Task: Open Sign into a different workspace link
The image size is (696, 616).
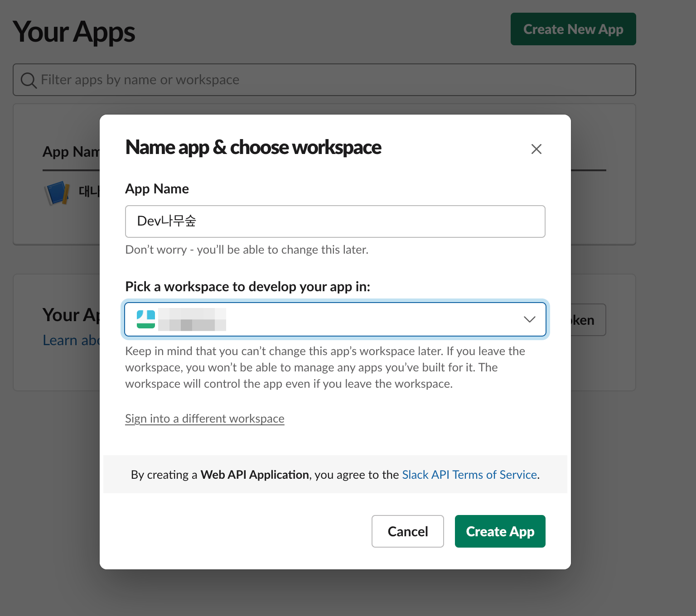Action: point(205,419)
